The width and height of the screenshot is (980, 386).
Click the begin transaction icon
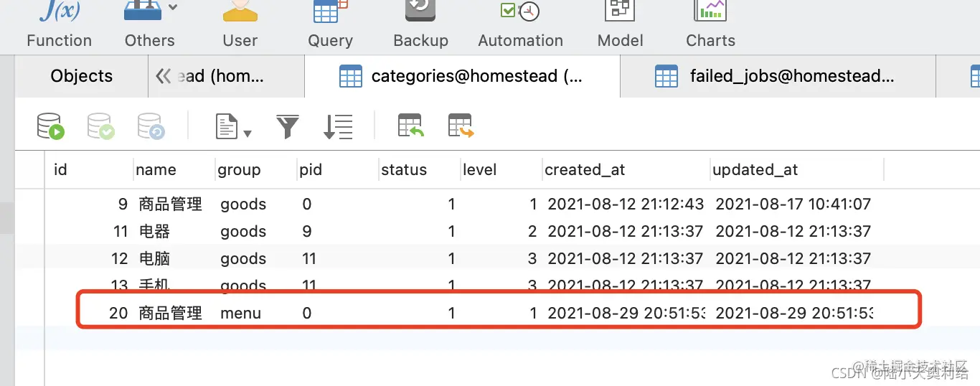tap(51, 127)
